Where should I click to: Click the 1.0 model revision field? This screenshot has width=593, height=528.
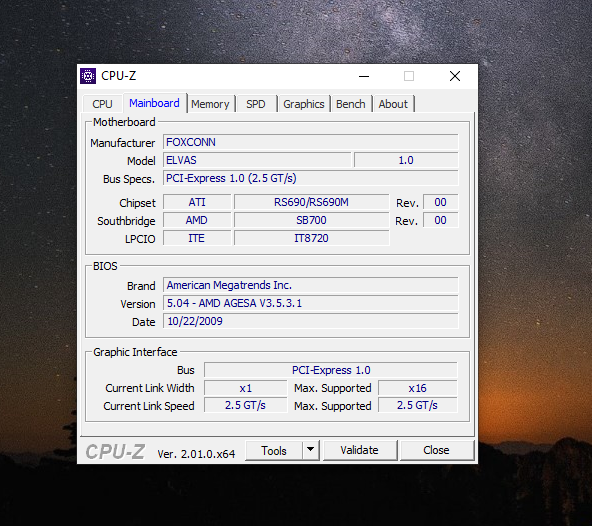(x=406, y=160)
